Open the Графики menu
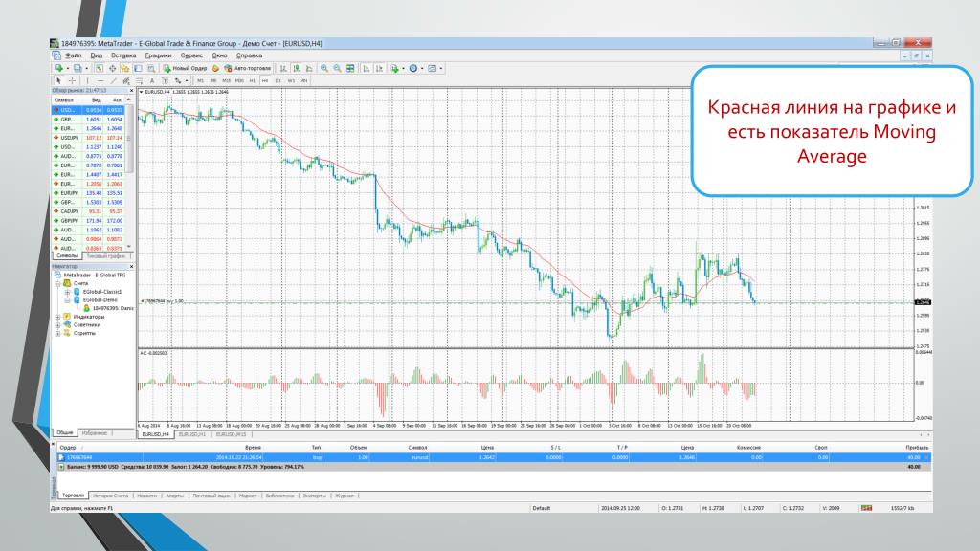Viewport: 980px width, 551px height. (159, 55)
